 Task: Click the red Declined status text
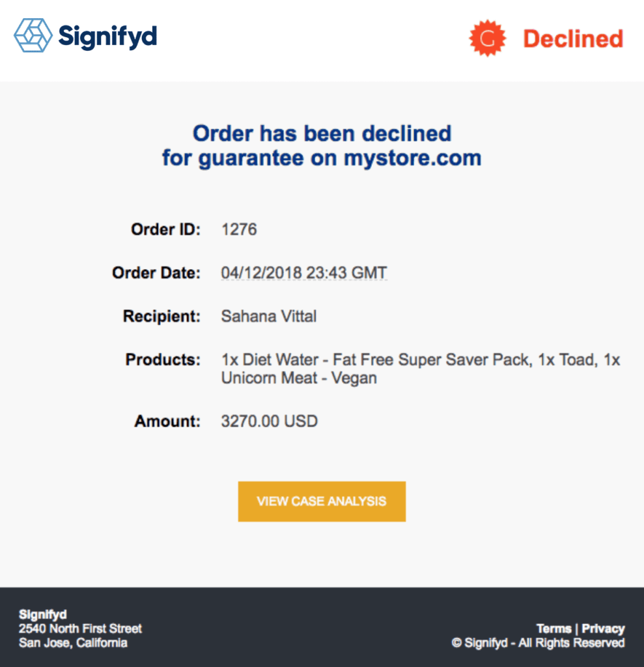pos(573,38)
